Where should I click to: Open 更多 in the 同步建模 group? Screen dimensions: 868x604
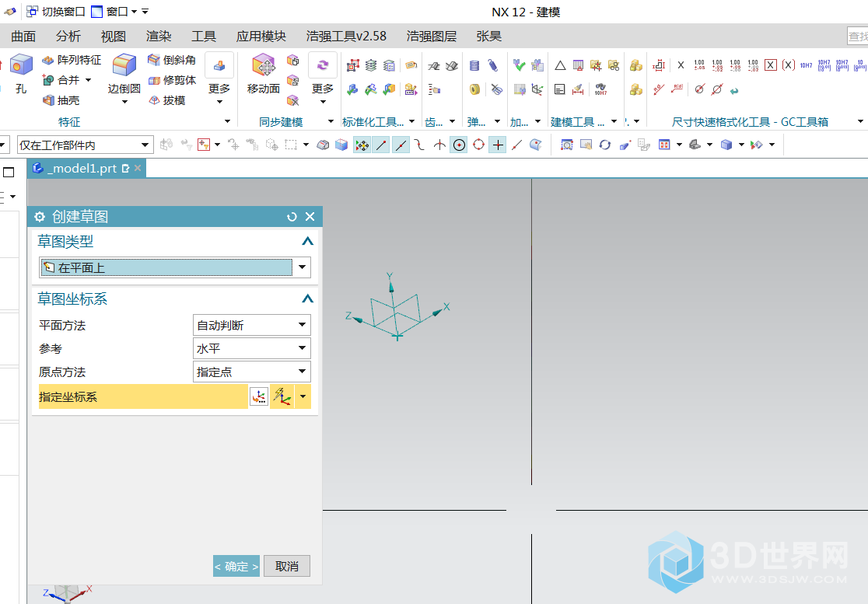[323, 78]
